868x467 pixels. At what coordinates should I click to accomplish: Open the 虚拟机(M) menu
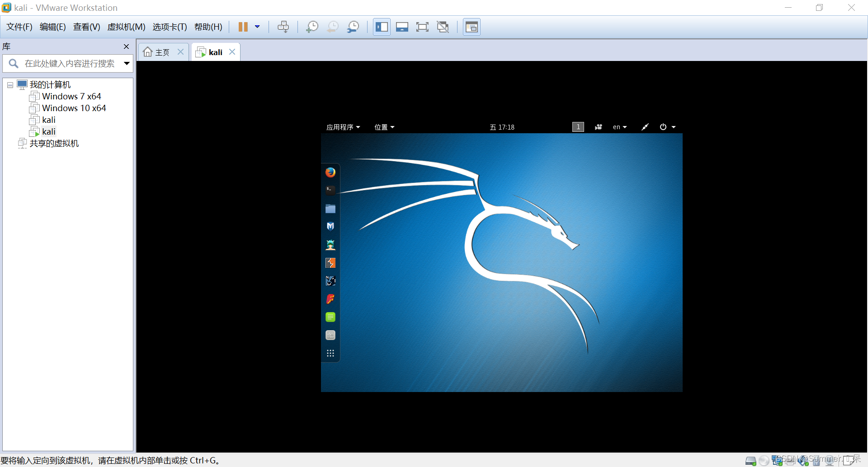pos(126,27)
